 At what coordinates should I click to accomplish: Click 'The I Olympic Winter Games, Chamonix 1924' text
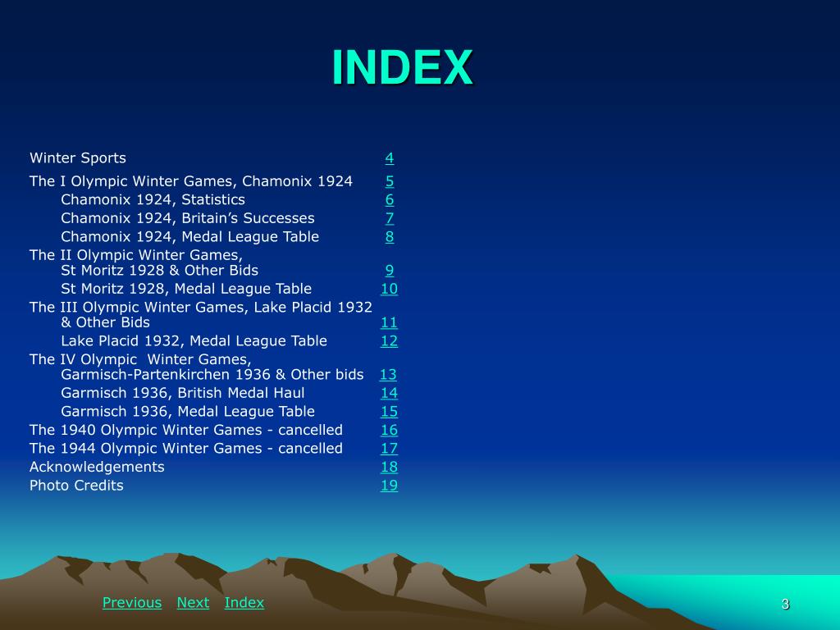[191, 181]
